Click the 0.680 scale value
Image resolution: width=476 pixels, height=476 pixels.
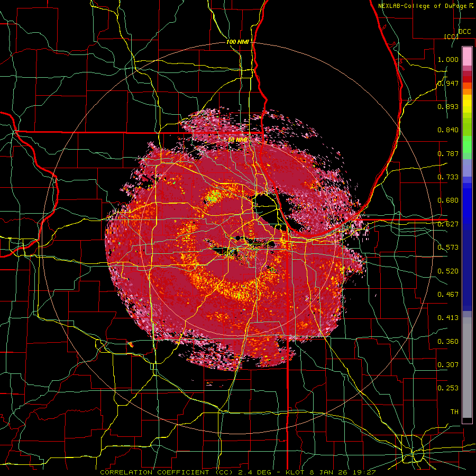tap(448, 200)
